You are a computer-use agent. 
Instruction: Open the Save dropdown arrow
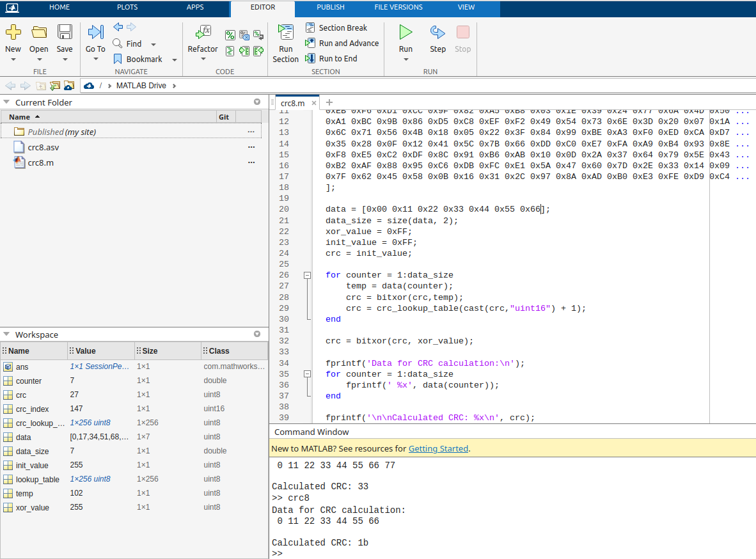pyautogui.click(x=65, y=59)
